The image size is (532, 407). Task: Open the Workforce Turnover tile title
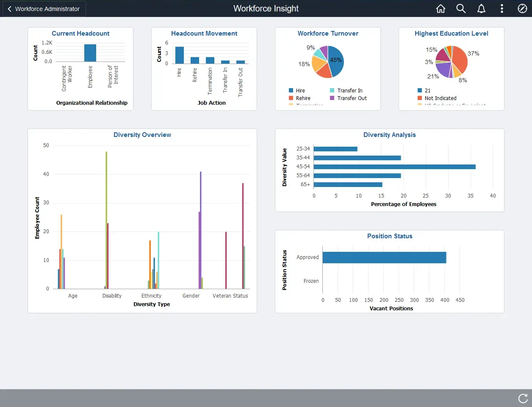pyautogui.click(x=328, y=33)
